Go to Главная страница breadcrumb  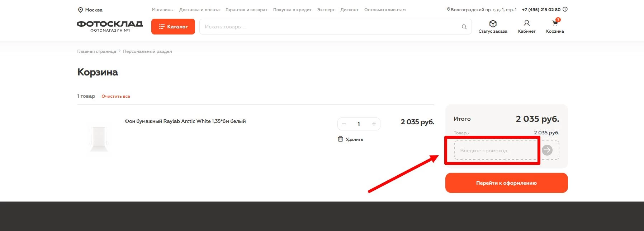[96, 51]
